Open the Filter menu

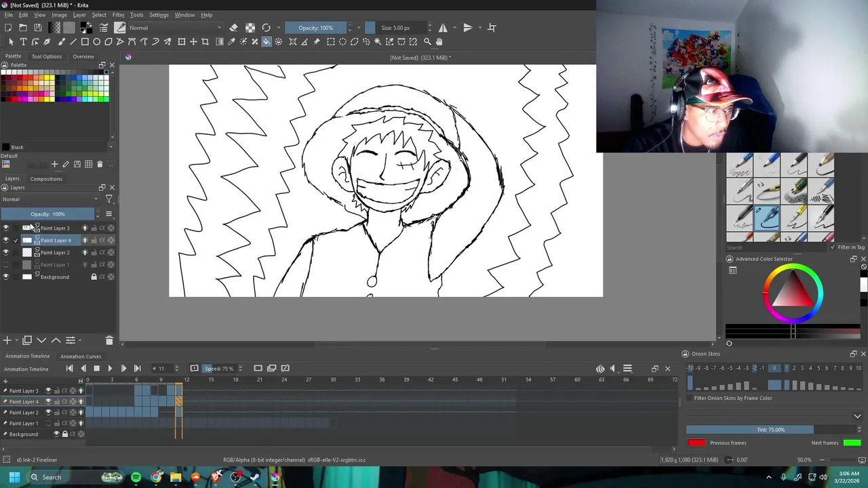pos(118,15)
